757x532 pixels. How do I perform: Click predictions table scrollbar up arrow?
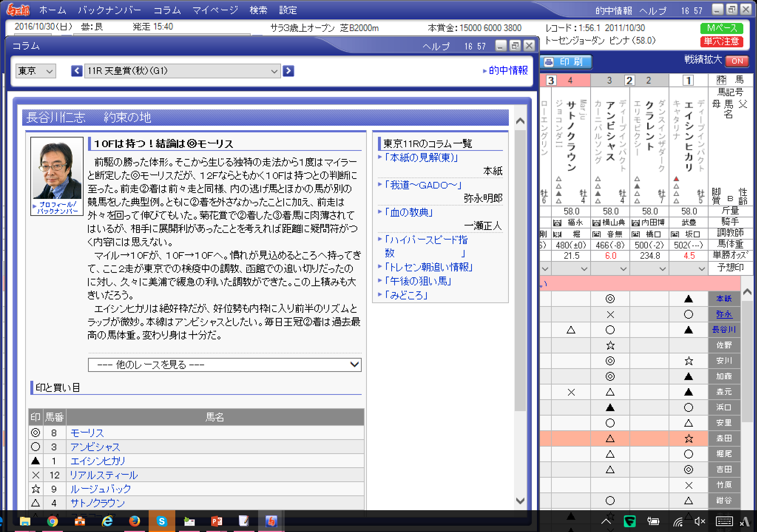(x=747, y=292)
